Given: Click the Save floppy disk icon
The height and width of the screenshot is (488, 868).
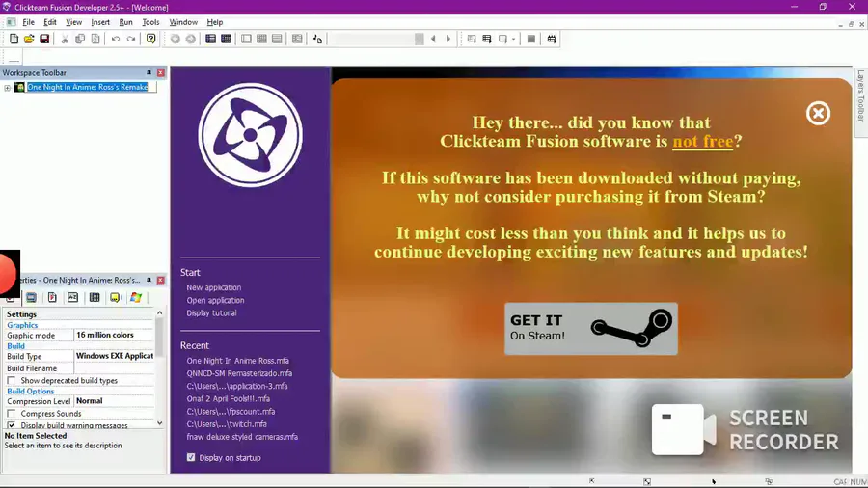Looking at the screenshot, I should (x=44, y=39).
